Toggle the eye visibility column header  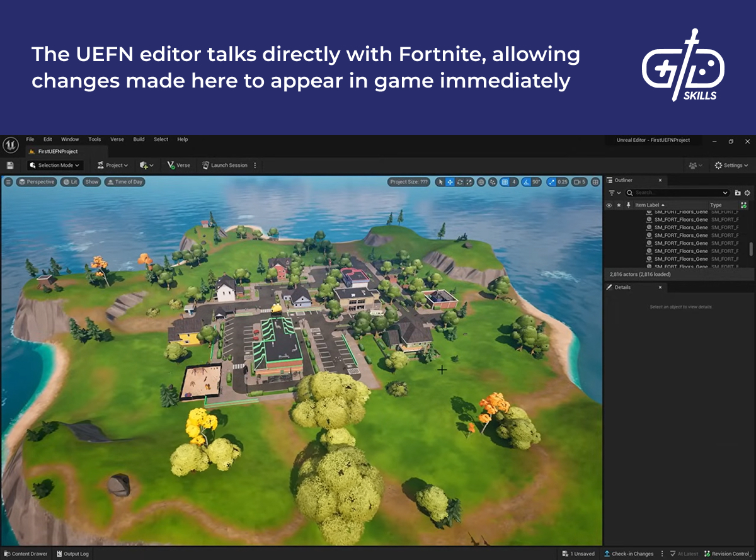coord(609,205)
